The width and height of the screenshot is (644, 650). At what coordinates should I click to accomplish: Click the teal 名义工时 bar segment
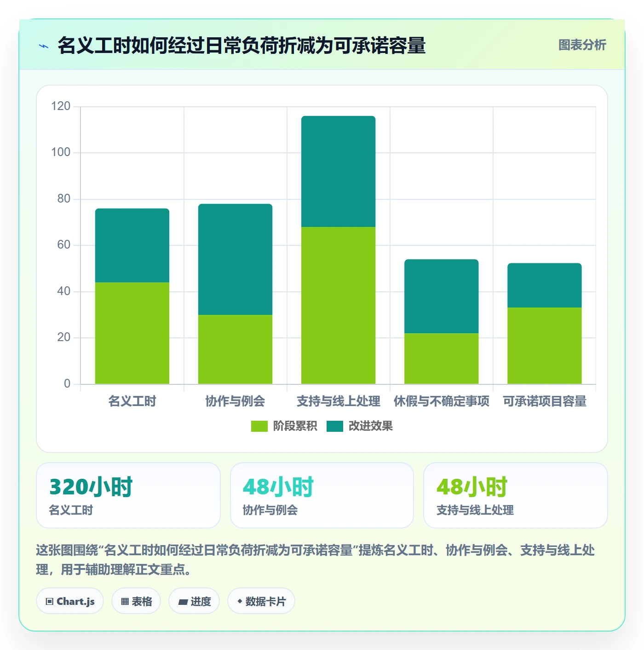coord(132,245)
